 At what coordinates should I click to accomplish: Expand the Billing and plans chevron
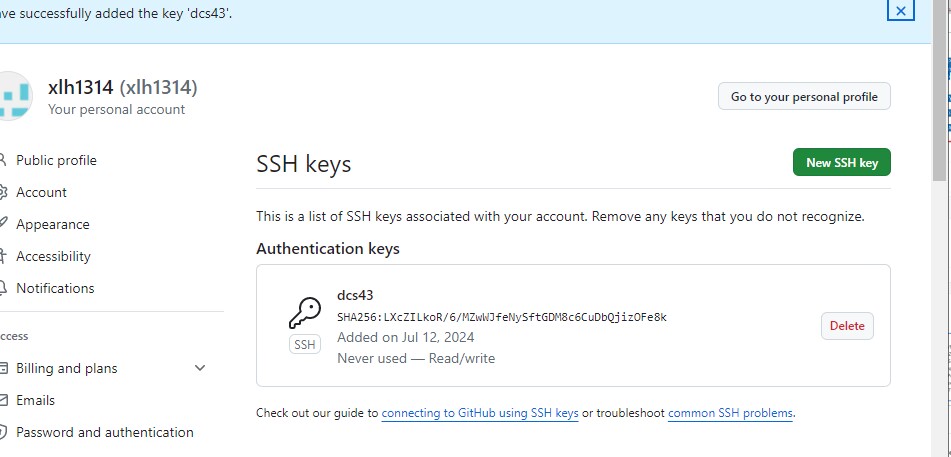200,368
